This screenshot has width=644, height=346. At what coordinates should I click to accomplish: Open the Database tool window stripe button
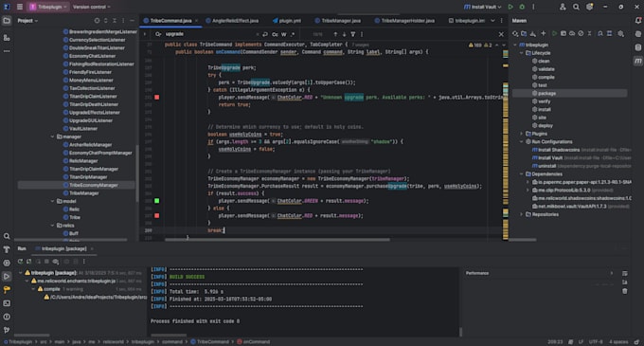click(637, 47)
